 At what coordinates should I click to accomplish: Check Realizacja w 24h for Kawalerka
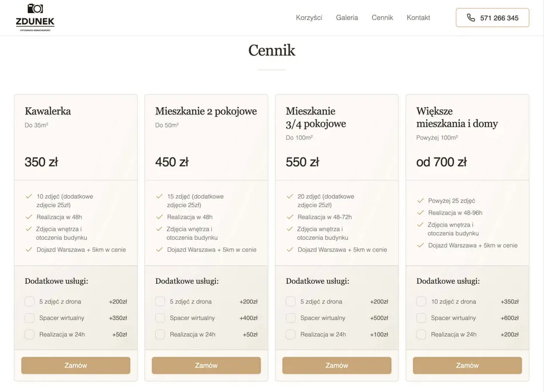pyautogui.click(x=30, y=335)
